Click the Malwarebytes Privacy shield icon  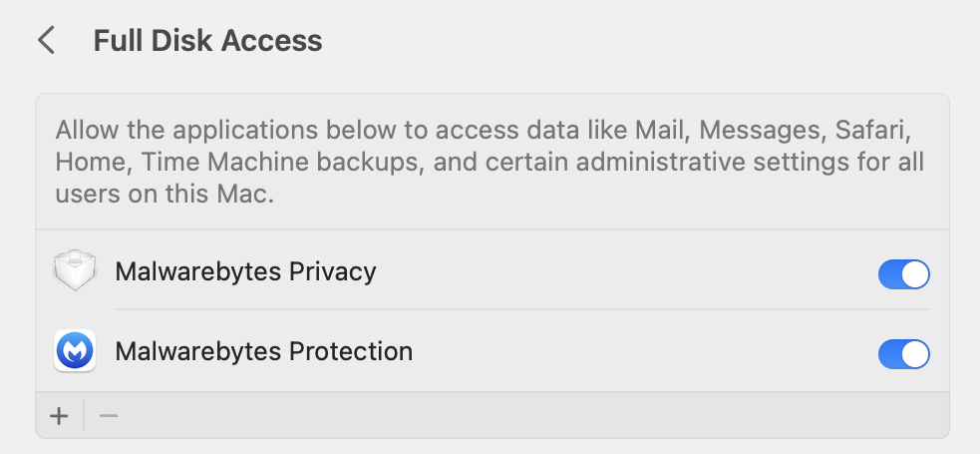75,271
